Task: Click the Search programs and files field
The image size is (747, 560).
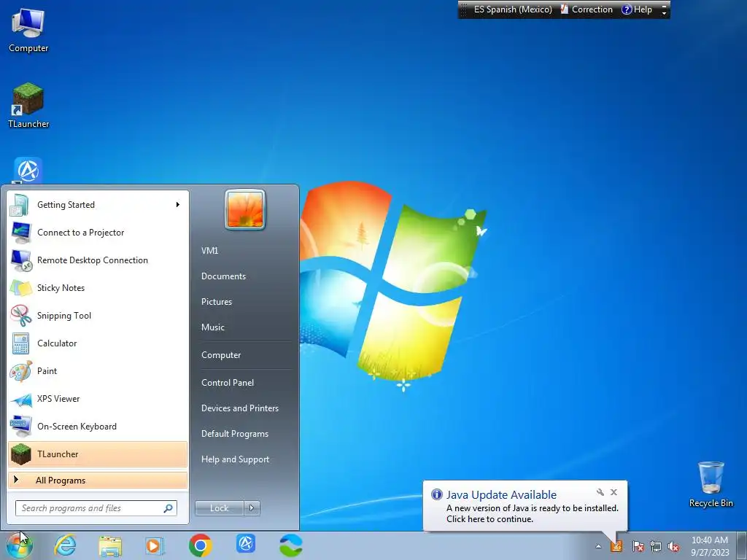Action: pos(96,508)
